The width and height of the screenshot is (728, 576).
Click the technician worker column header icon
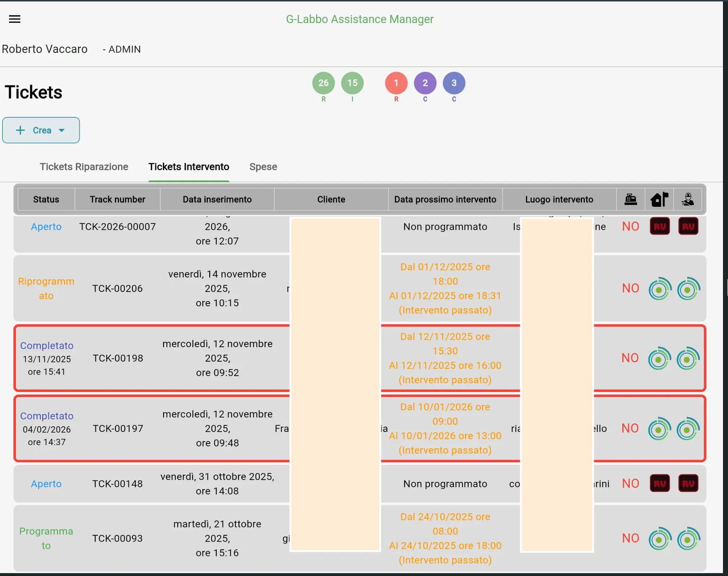688,199
